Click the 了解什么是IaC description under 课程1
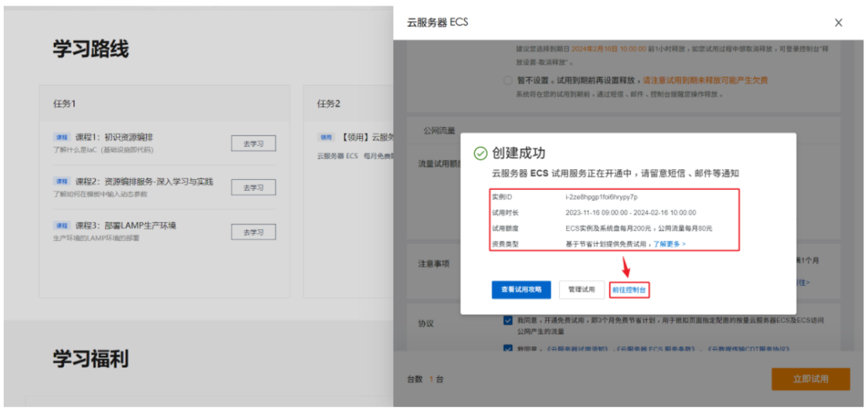The image size is (868, 413). (103, 150)
